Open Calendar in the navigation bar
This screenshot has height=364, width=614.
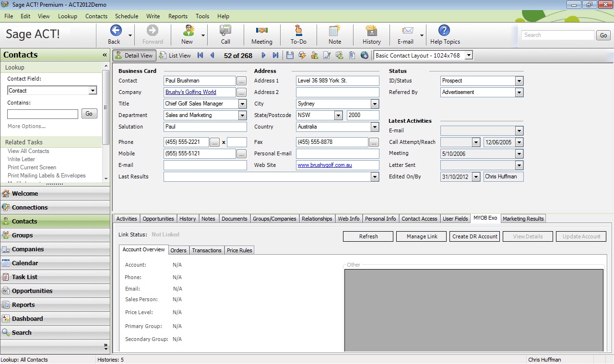coord(55,263)
